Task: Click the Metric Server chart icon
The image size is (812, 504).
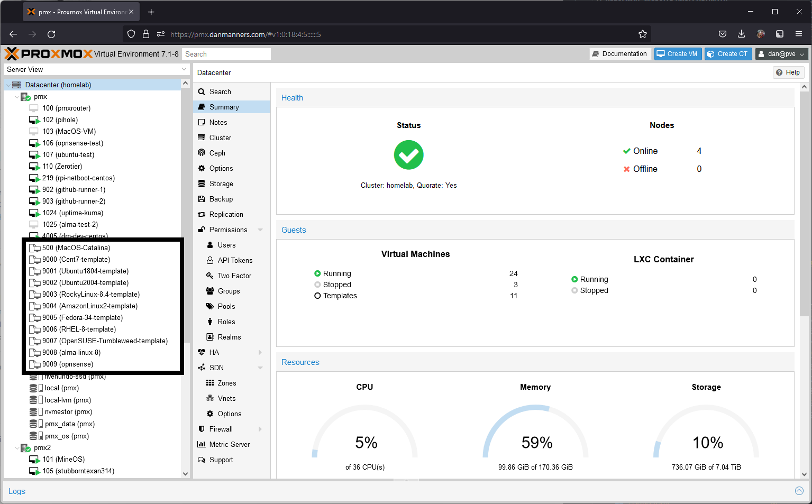Action: coord(202,444)
